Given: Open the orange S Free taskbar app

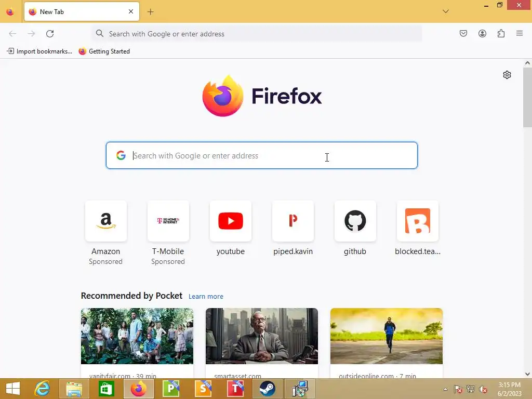Looking at the screenshot, I should [203, 389].
